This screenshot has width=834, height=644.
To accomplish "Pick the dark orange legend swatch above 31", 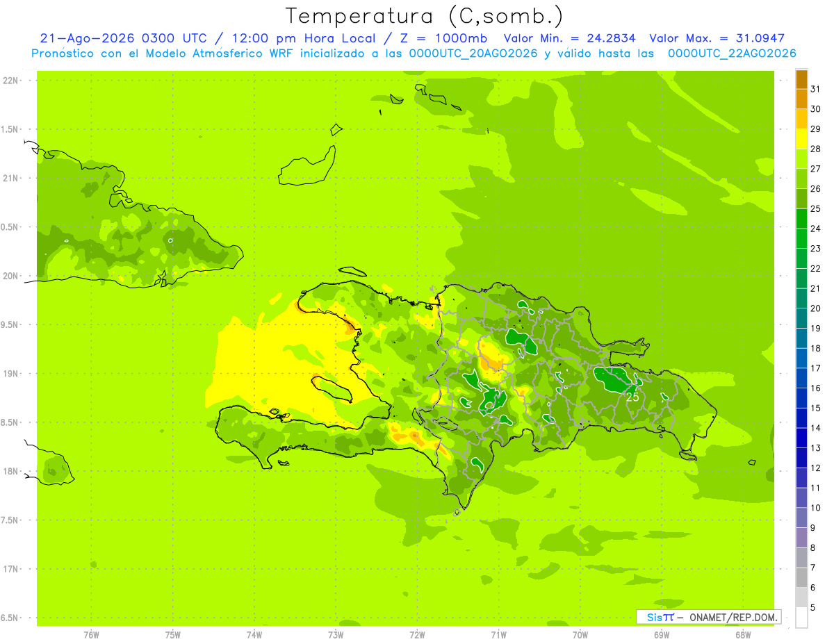I will click(801, 79).
